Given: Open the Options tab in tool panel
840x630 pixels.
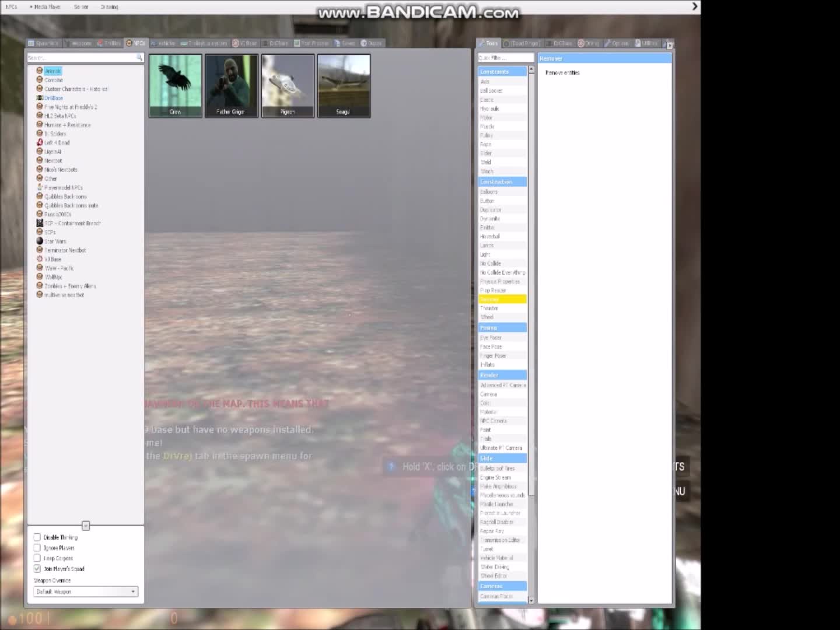Looking at the screenshot, I should coord(617,43).
